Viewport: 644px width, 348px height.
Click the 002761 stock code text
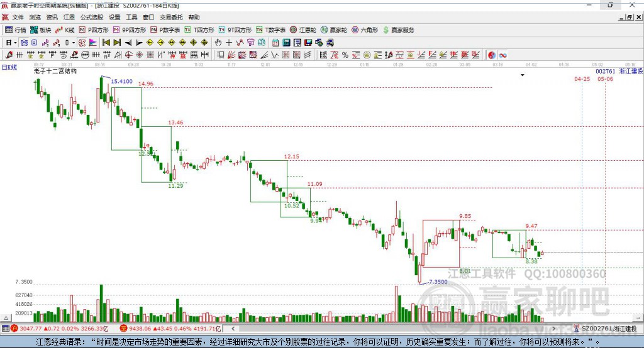606,72
